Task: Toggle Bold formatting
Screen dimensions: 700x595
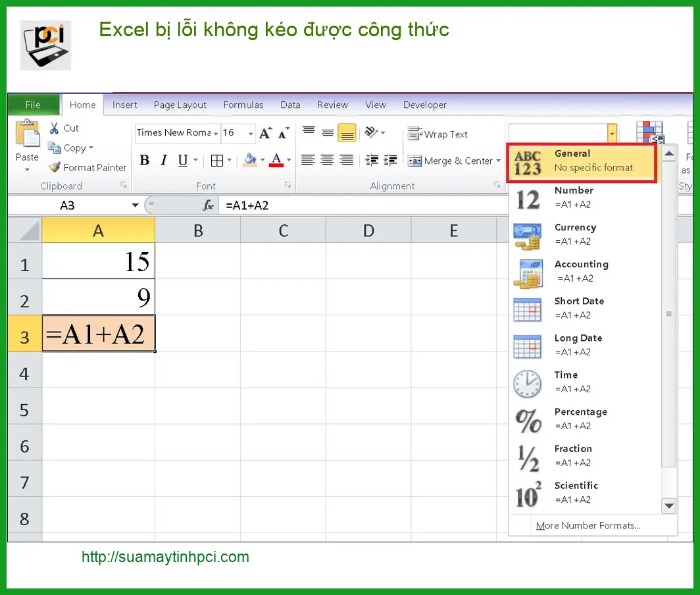Action: click(x=144, y=160)
